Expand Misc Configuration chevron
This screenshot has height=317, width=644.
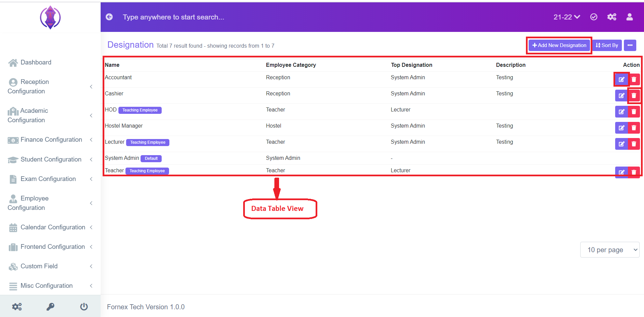point(91,286)
